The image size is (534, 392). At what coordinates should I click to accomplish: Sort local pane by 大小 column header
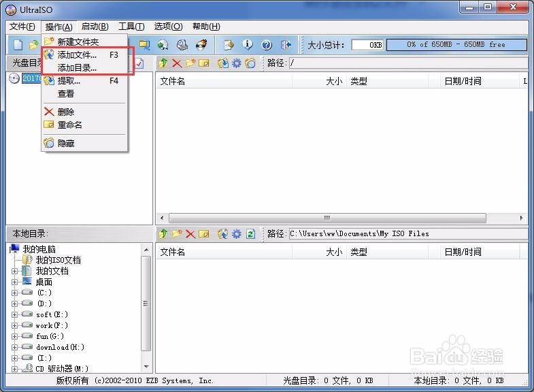[319, 252]
